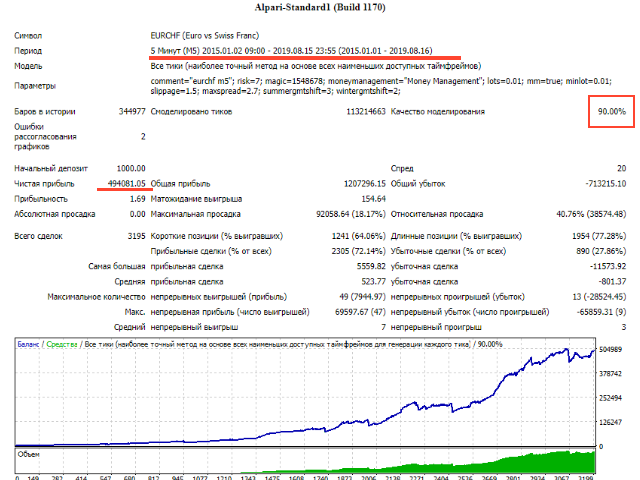640x480 pixels.
Task: Click the Прибыльность label
Action: 41,199
